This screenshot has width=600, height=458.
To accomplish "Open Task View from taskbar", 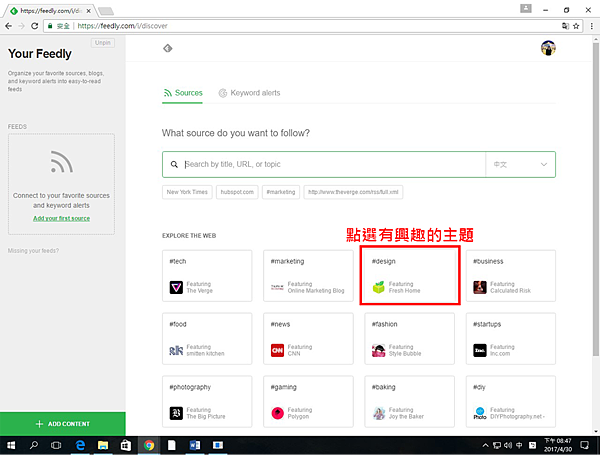I will pos(56,445).
